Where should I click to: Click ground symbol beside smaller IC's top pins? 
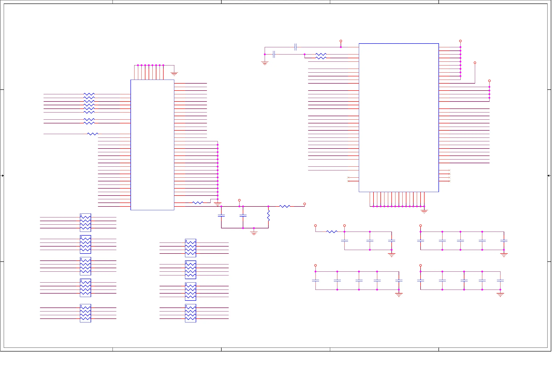[174, 74]
